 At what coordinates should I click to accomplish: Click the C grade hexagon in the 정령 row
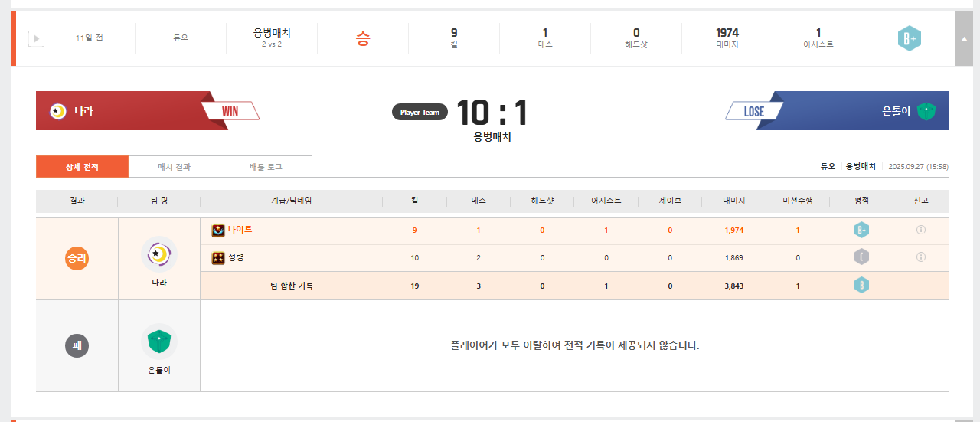(861, 257)
